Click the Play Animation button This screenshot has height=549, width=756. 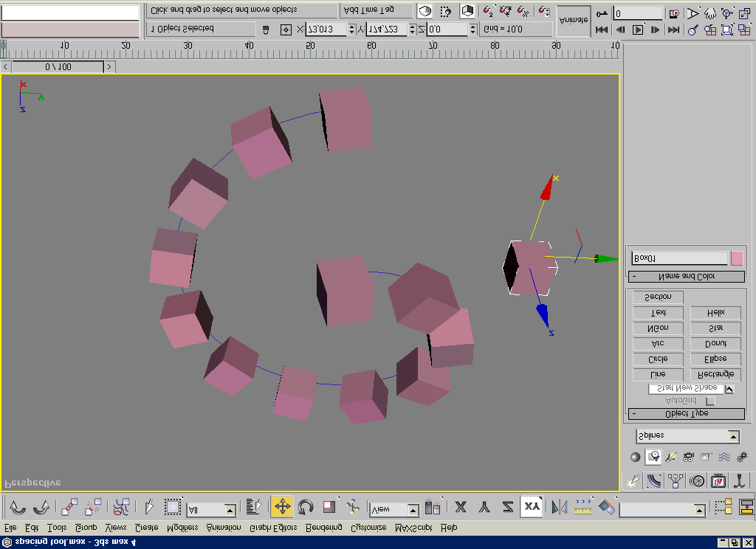click(637, 30)
